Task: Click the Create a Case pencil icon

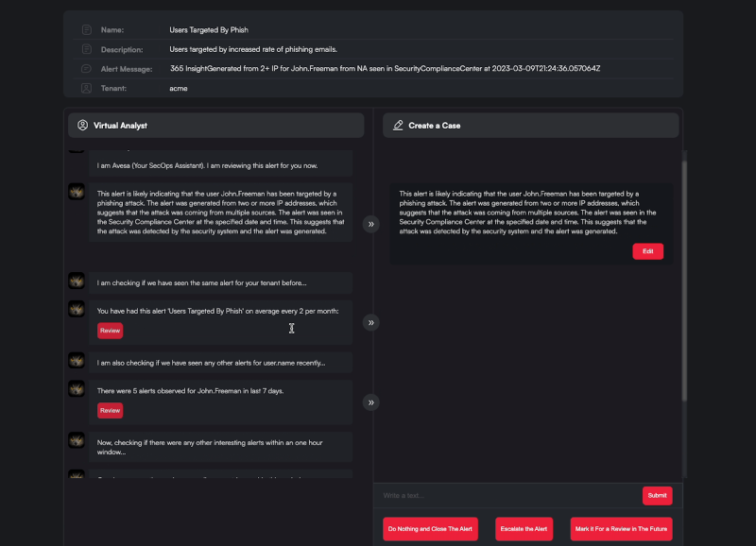Action: (x=398, y=124)
